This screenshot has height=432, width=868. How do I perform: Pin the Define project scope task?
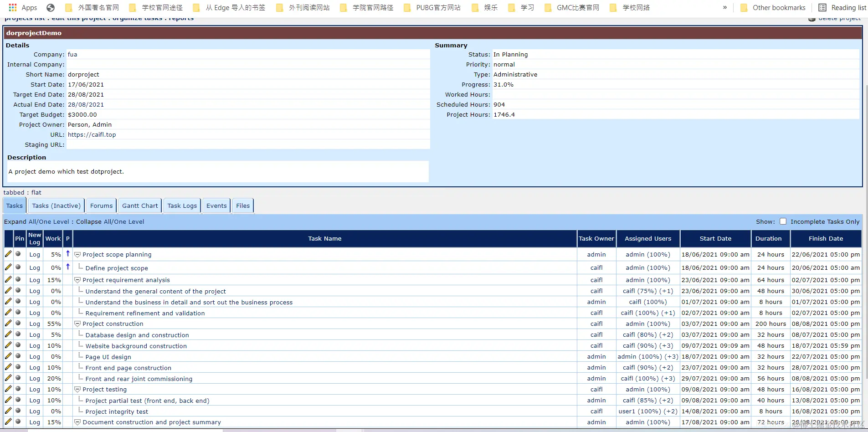pyautogui.click(x=18, y=267)
